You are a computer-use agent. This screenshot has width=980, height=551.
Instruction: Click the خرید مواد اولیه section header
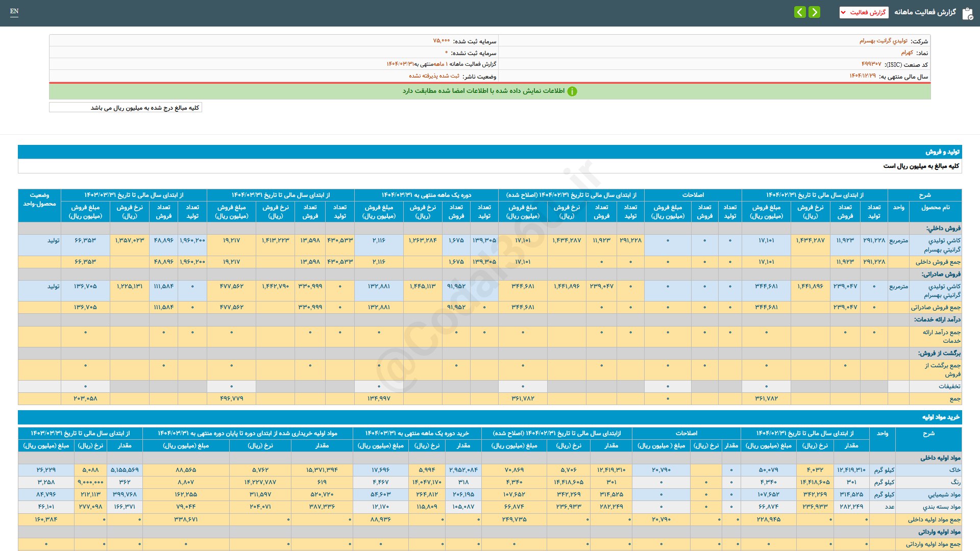coord(940,417)
